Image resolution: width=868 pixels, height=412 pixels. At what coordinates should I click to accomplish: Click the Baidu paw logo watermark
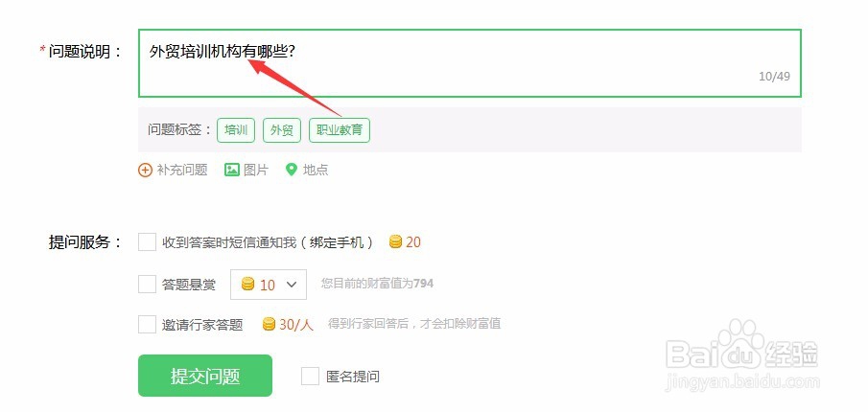[x=741, y=345]
